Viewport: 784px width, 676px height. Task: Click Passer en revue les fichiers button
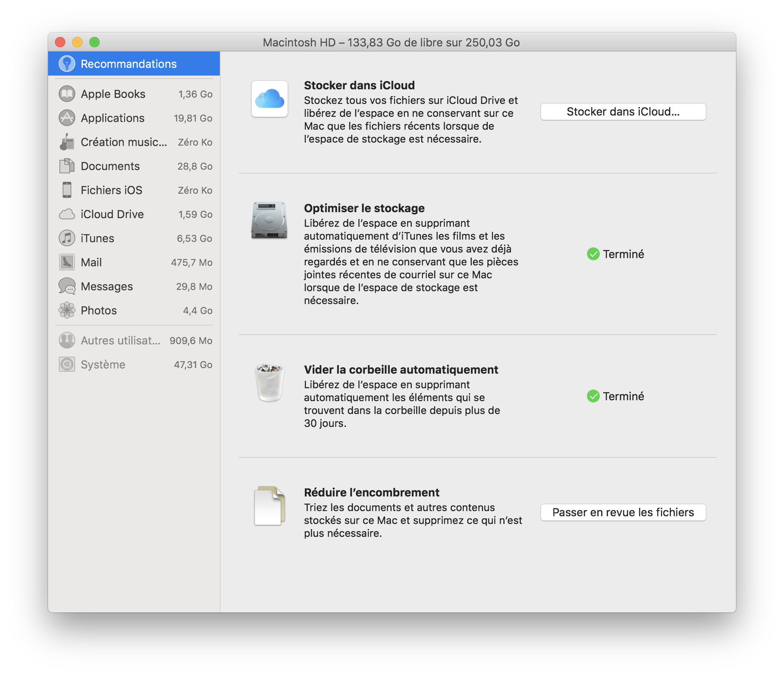(623, 512)
